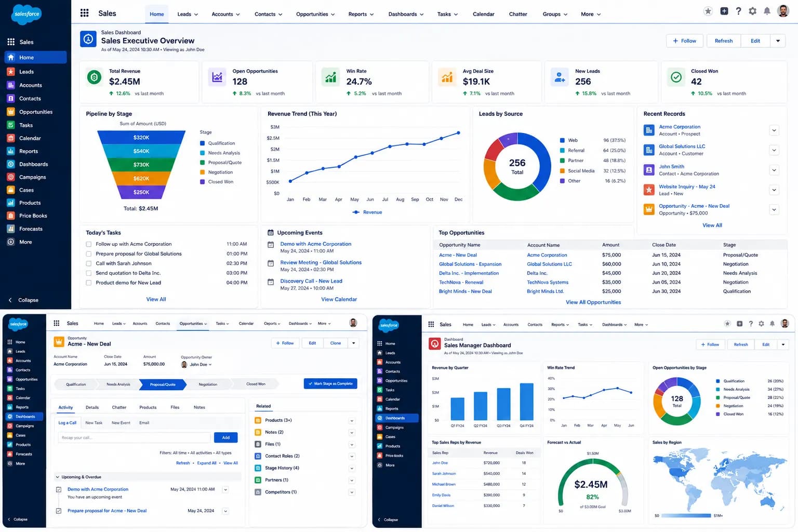Open global actions plus icon in Sales Executive Overview header
The height and width of the screenshot is (532, 798).
click(724, 11)
